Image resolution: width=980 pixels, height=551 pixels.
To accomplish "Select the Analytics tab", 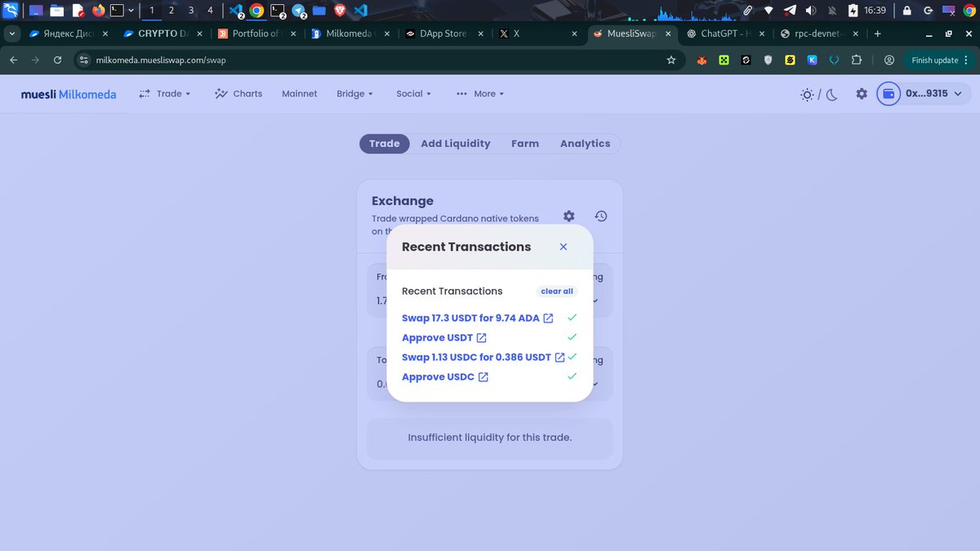I will [585, 144].
